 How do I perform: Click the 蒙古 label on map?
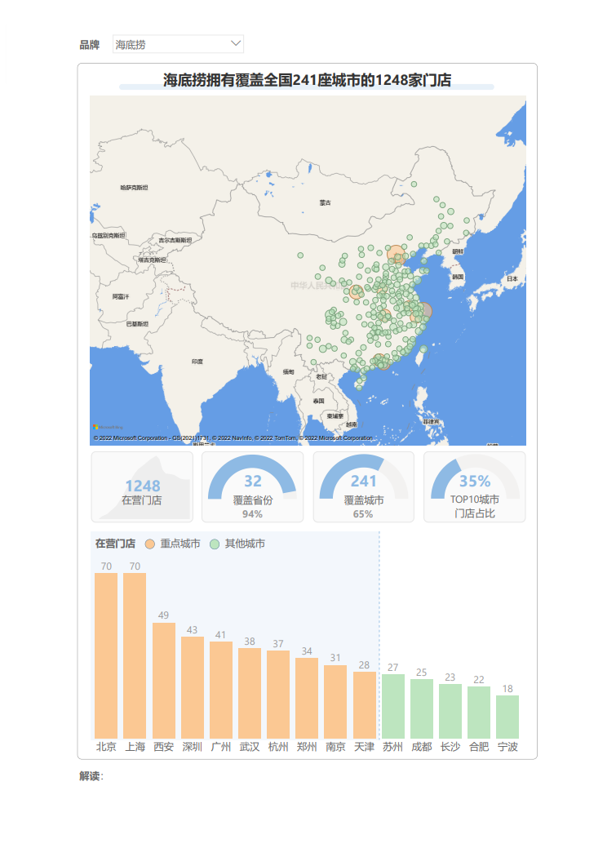[326, 202]
